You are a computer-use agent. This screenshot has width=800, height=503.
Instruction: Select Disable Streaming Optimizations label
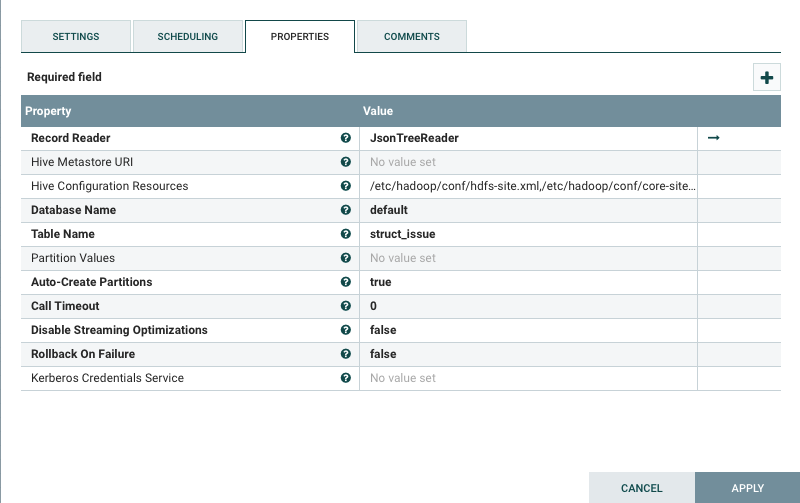[119, 330]
